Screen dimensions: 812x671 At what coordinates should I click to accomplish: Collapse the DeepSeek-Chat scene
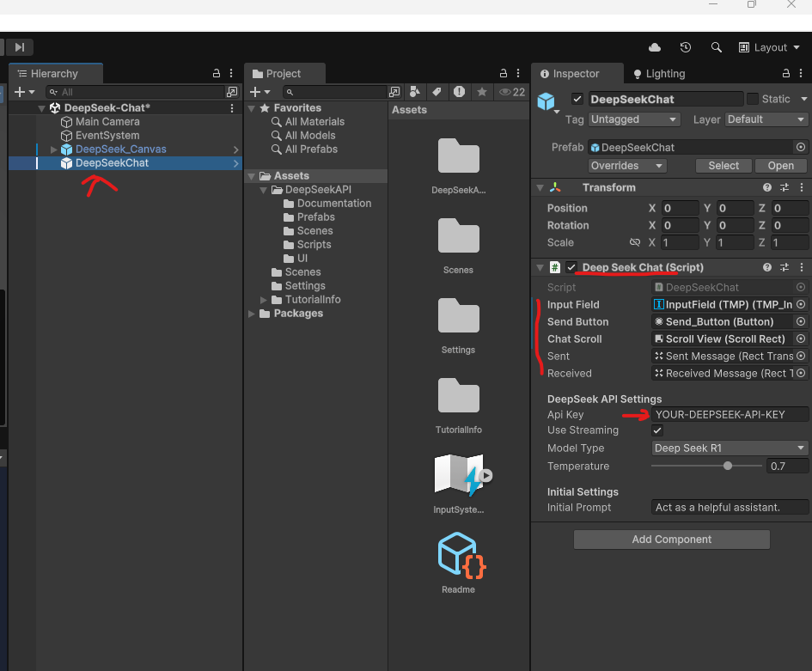coord(41,108)
